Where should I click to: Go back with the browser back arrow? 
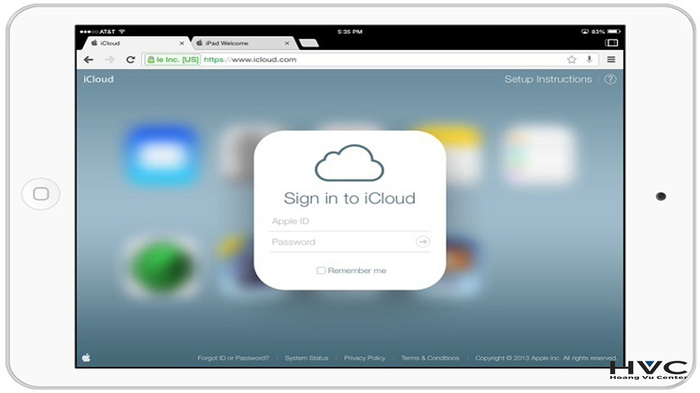point(88,59)
